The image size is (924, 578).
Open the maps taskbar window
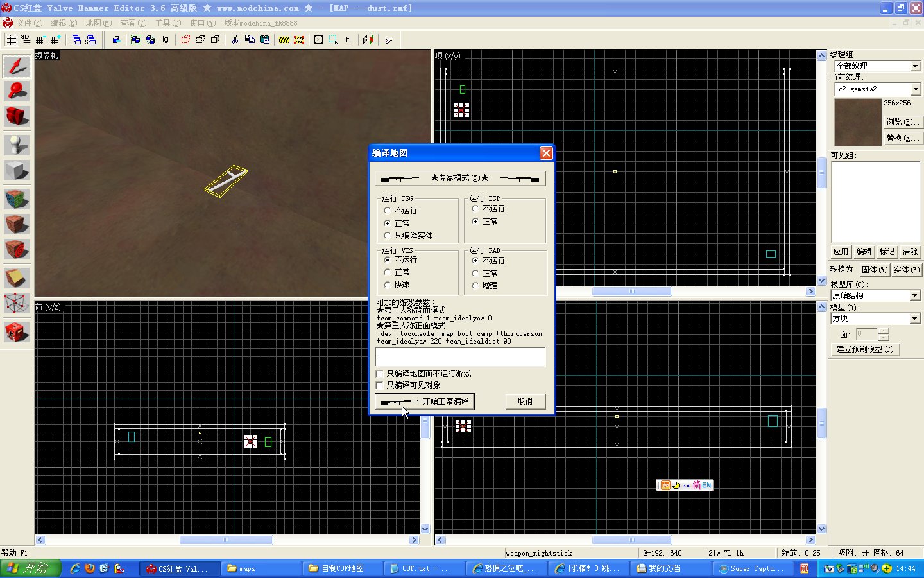[261, 568]
